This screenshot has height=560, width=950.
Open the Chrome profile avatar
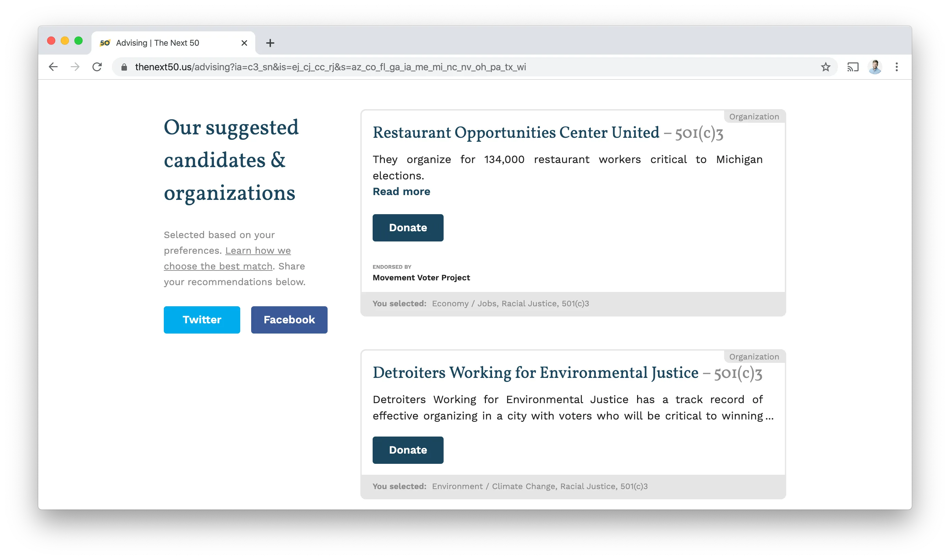[875, 67]
